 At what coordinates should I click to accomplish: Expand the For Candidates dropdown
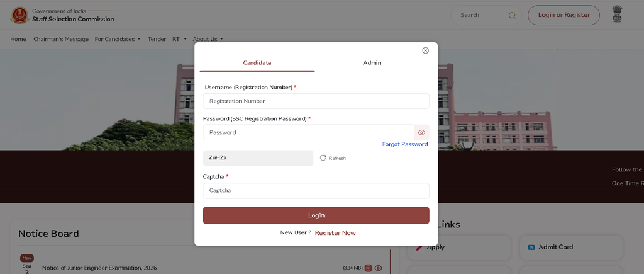point(118,39)
